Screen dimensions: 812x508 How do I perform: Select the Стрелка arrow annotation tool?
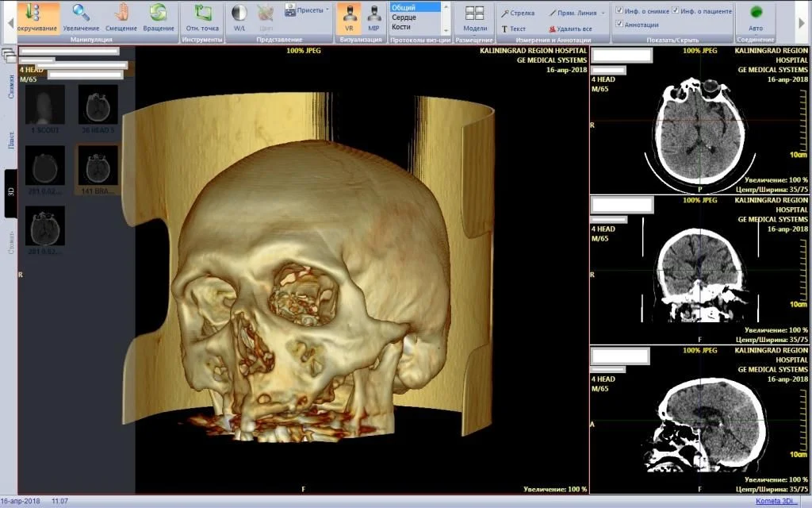pos(517,13)
